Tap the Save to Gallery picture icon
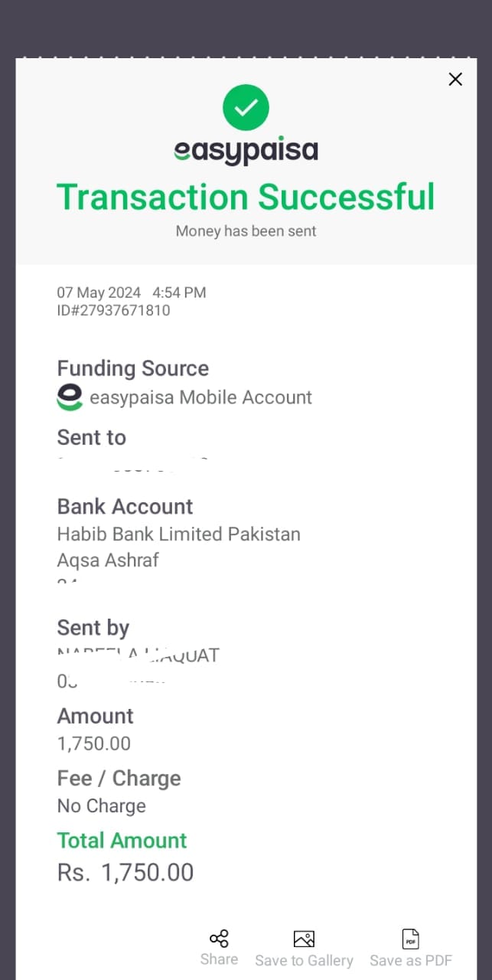This screenshot has height=980, width=492. pyautogui.click(x=304, y=939)
